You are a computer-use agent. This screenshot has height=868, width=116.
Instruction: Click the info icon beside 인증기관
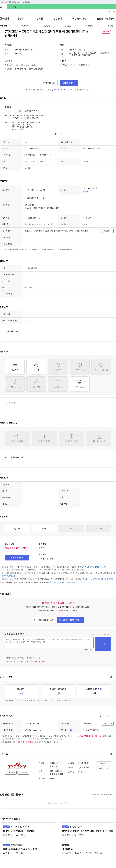pyautogui.click(x=68, y=723)
